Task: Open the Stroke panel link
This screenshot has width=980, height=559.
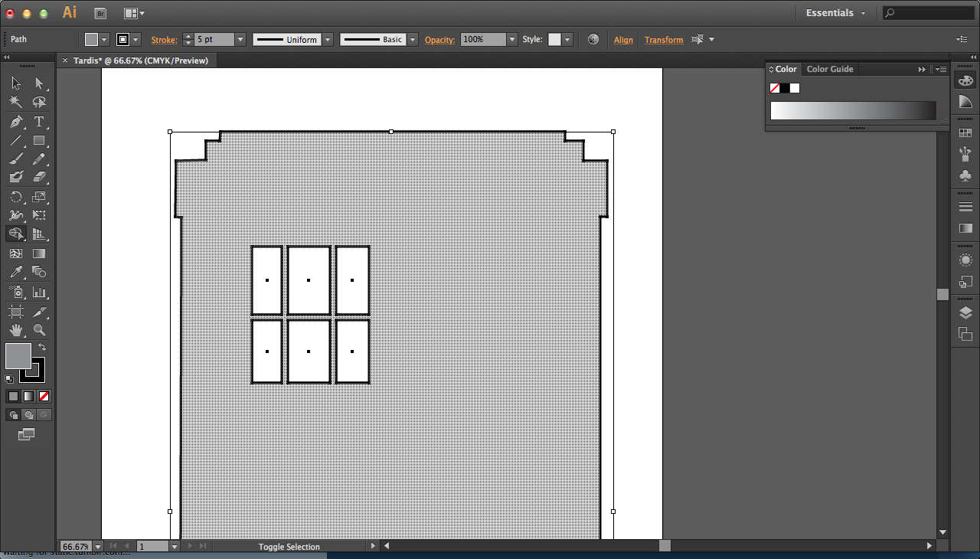Action: point(164,40)
